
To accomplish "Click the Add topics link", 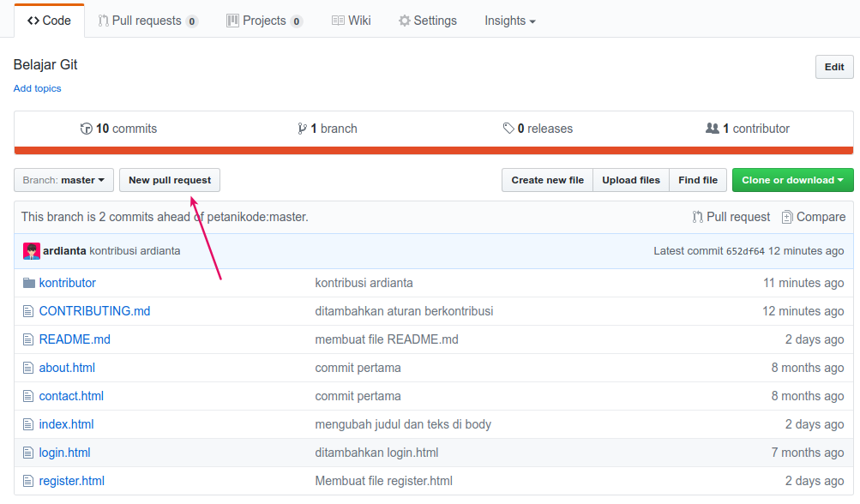I will pyautogui.click(x=37, y=88).
